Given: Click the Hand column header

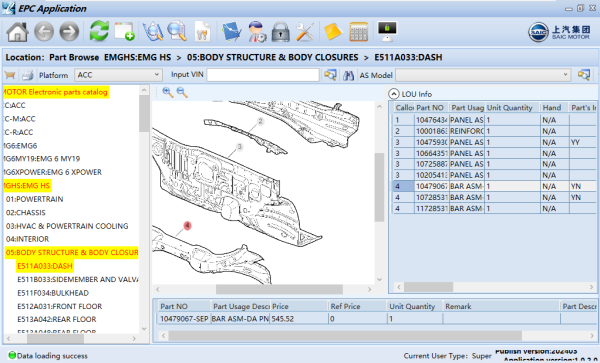Looking at the screenshot, I should [x=554, y=107].
